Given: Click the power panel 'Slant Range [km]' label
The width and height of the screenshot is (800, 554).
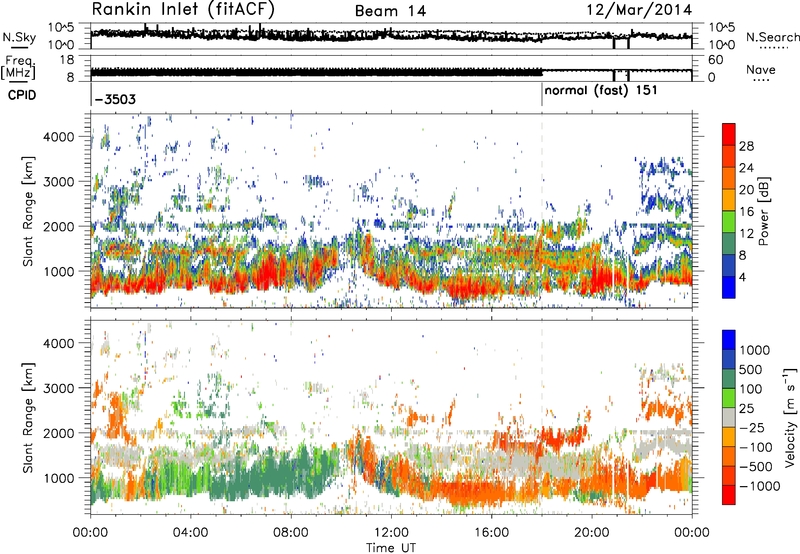Looking at the screenshot, I should point(28,211).
